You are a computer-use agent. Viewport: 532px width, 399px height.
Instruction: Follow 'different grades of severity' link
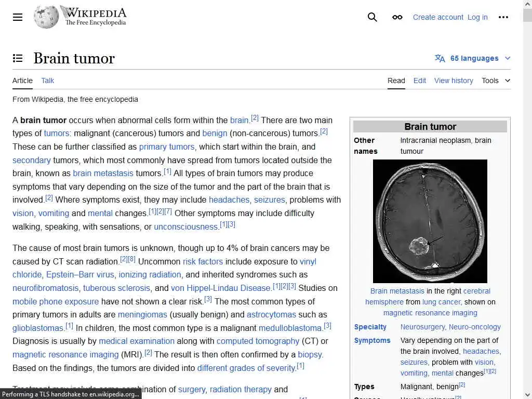pos(246,368)
